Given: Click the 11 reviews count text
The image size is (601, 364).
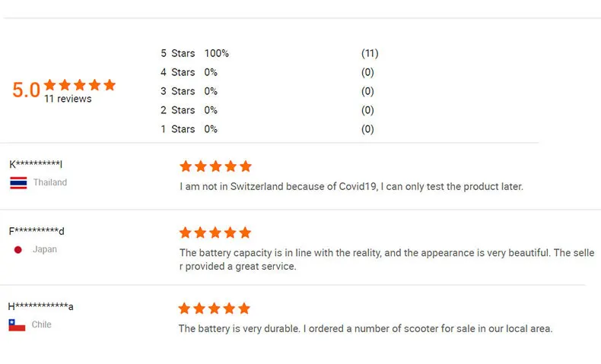Looking at the screenshot, I should [x=68, y=100].
